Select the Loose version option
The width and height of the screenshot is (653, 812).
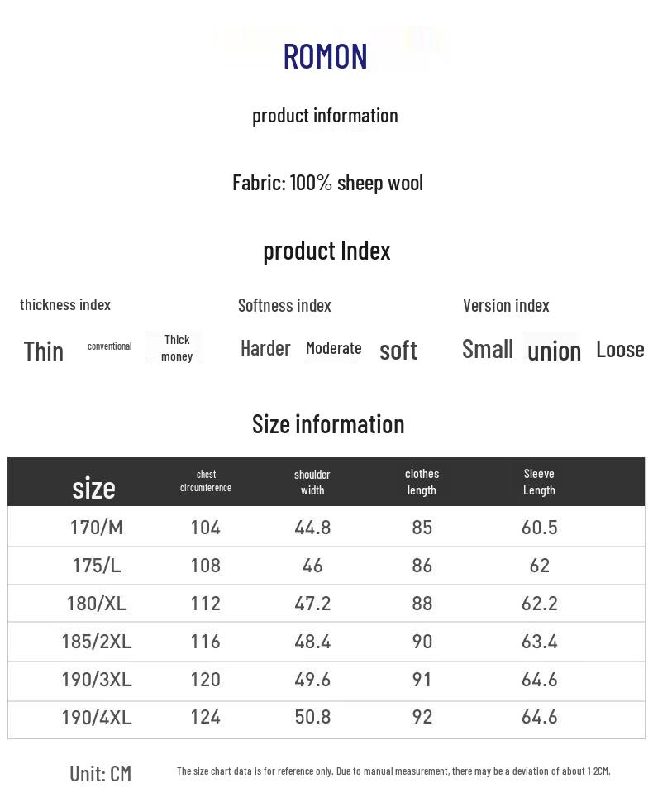click(620, 349)
